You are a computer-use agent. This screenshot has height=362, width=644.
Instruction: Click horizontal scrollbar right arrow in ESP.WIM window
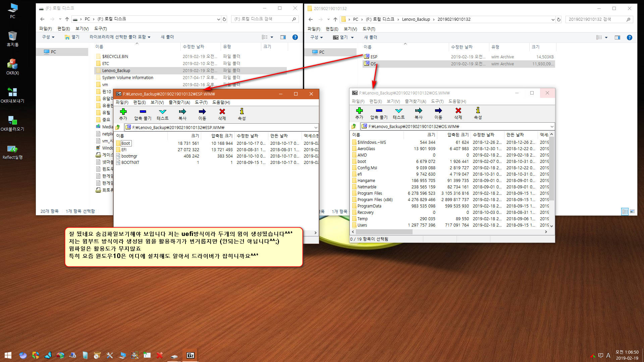pos(315,233)
